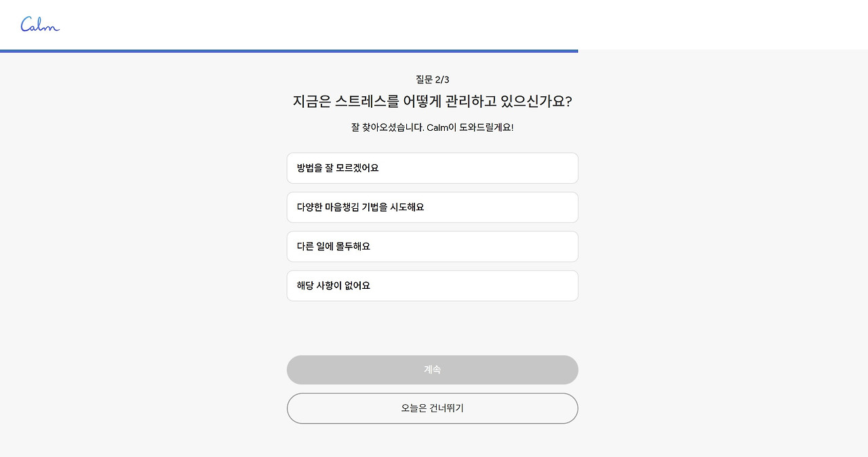Viewport: 868px width, 457px height.
Task: Click the '질문 2/3' progress label
Action: (x=432, y=79)
